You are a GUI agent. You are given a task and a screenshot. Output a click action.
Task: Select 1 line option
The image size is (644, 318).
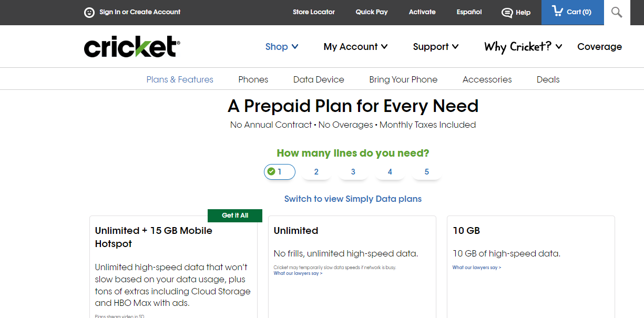click(x=280, y=172)
